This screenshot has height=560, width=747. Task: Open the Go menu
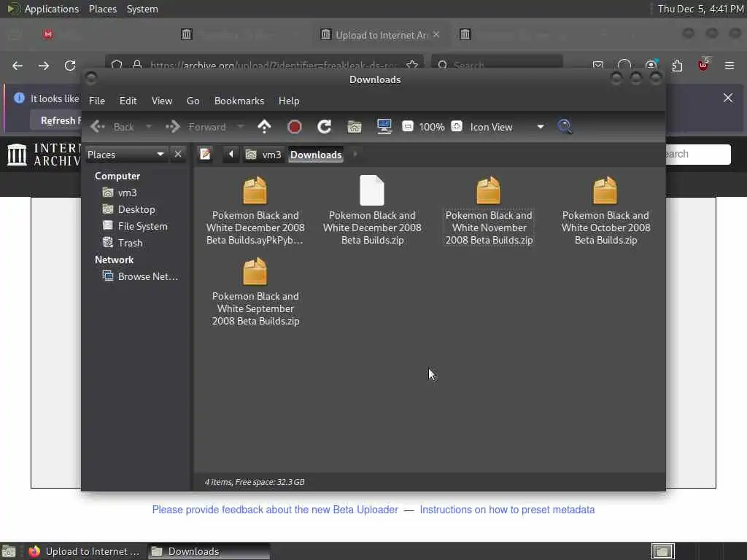pos(193,101)
